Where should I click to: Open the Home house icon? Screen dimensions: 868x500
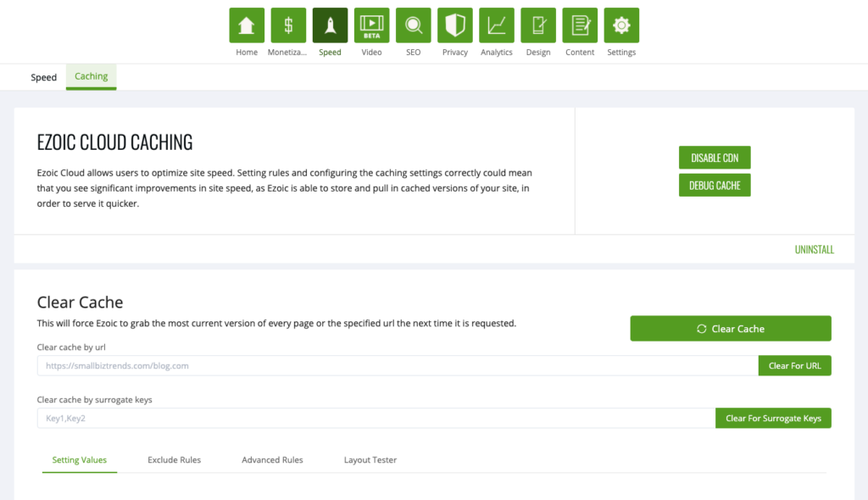[247, 25]
